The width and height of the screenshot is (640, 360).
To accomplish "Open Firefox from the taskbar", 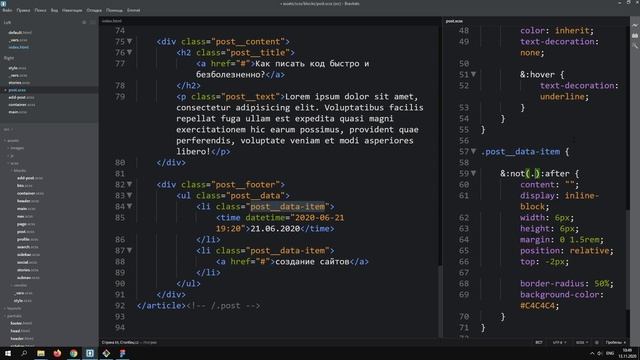I will (57, 353).
